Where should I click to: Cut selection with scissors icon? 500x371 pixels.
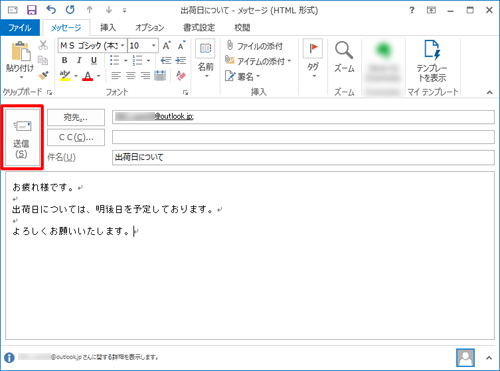(43, 45)
